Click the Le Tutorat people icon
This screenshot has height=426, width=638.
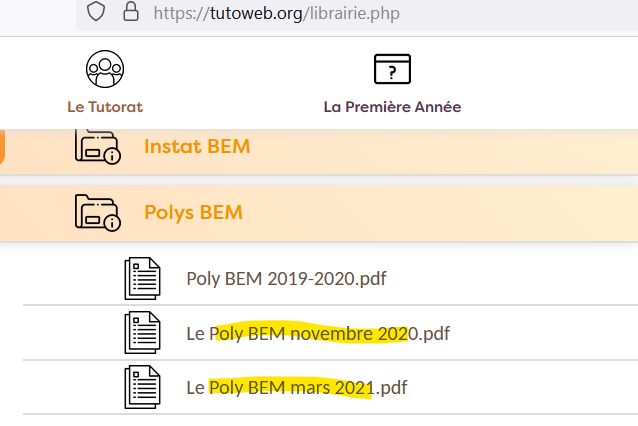(x=105, y=68)
